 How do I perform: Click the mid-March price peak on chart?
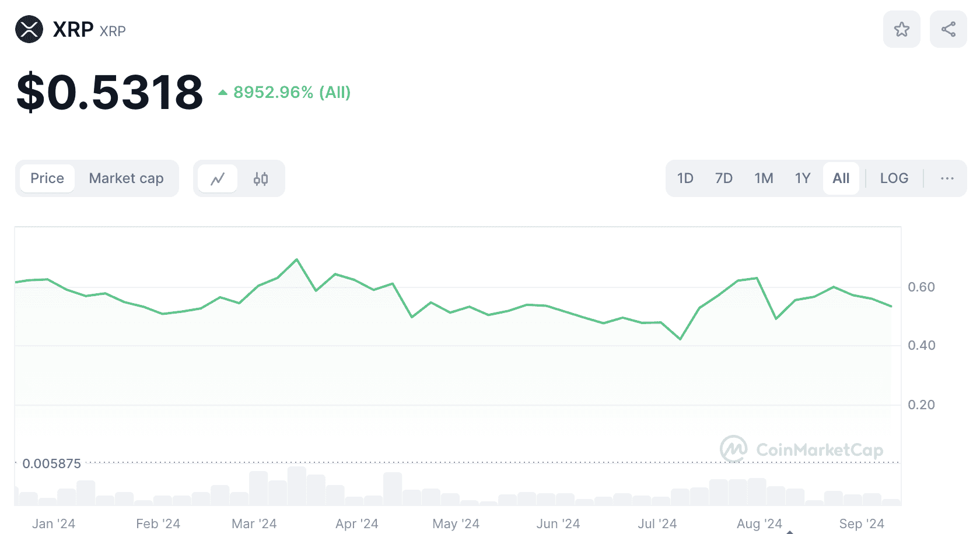(x=297, y=259)
